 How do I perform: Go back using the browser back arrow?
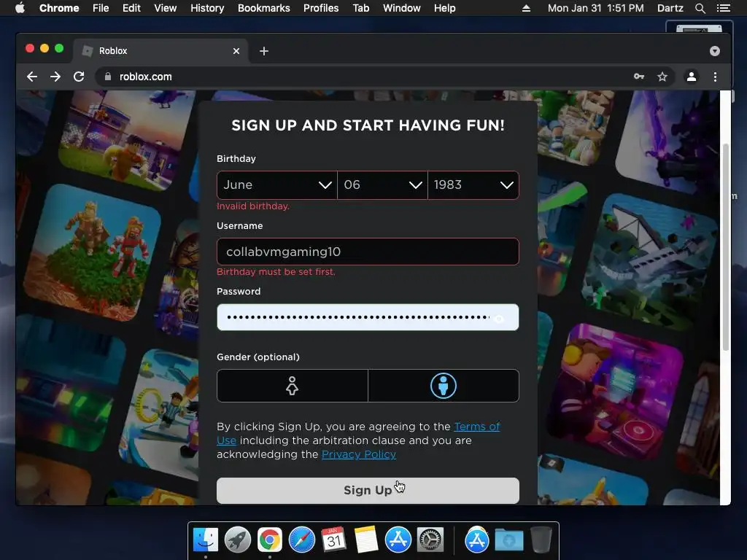(x=32, y=77)
